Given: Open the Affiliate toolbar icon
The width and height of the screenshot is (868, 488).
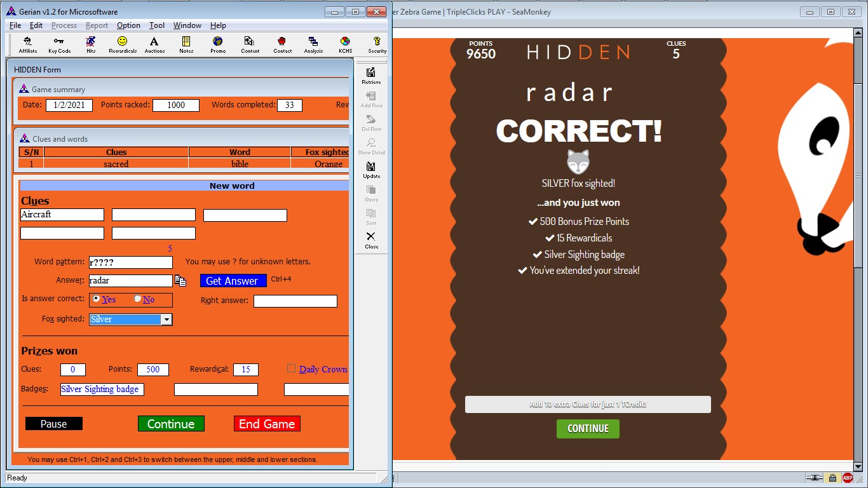Looking at the screenshot, I should (27, 44).
